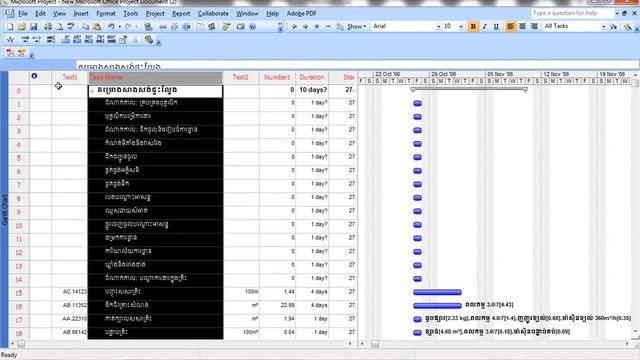This screenshot has height=360, width=640.
Task: Open the File menu
Action: click(x=23, y=13)
